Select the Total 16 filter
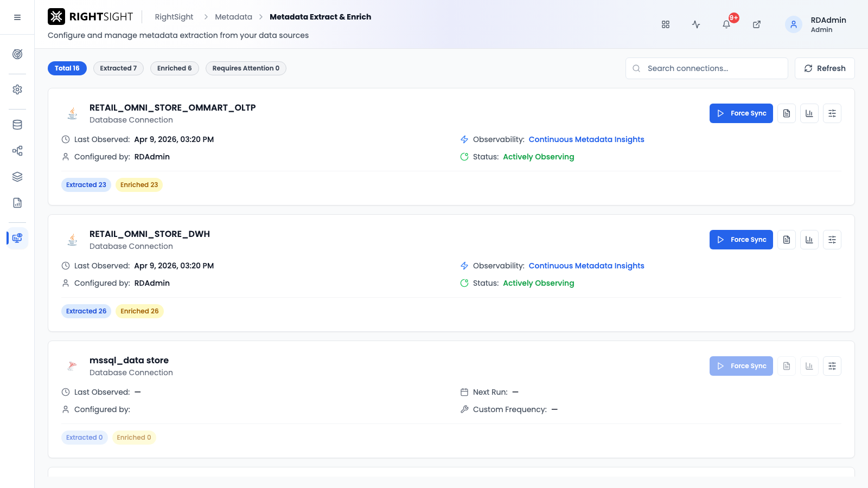Viewport: 868px width, 488px height. click(67, 68)
